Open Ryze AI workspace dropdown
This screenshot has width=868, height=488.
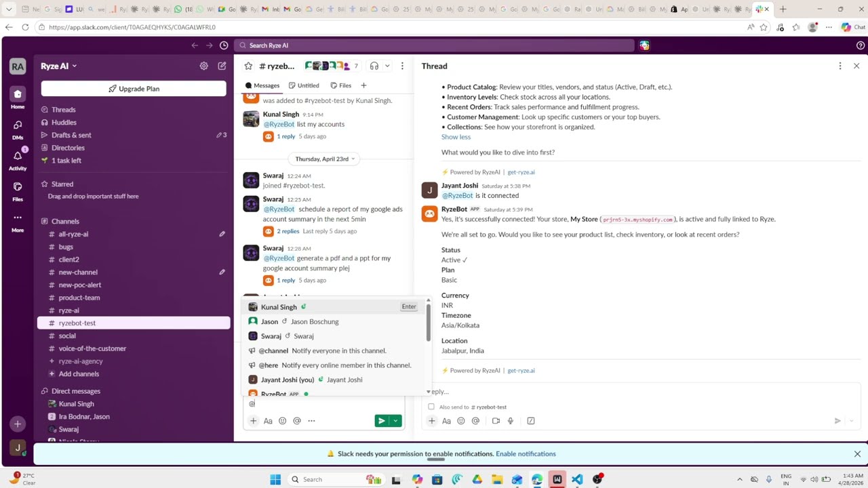[x=59, y=66]
